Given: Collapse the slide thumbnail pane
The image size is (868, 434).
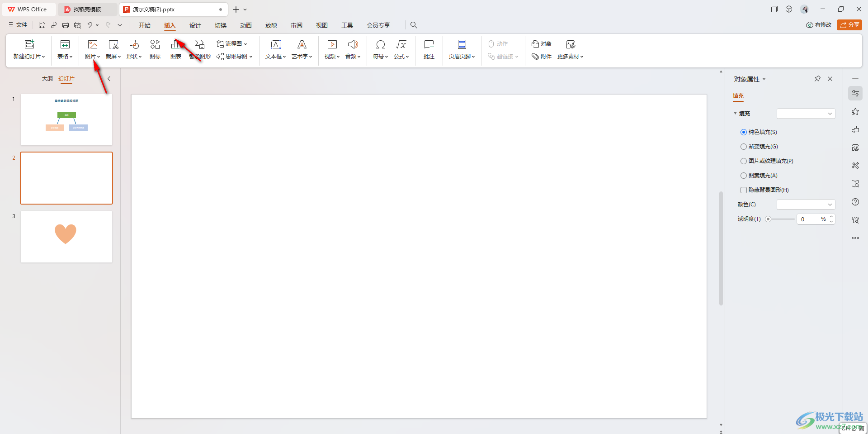Looking at the screenshot, I should (x=109, y=79).
